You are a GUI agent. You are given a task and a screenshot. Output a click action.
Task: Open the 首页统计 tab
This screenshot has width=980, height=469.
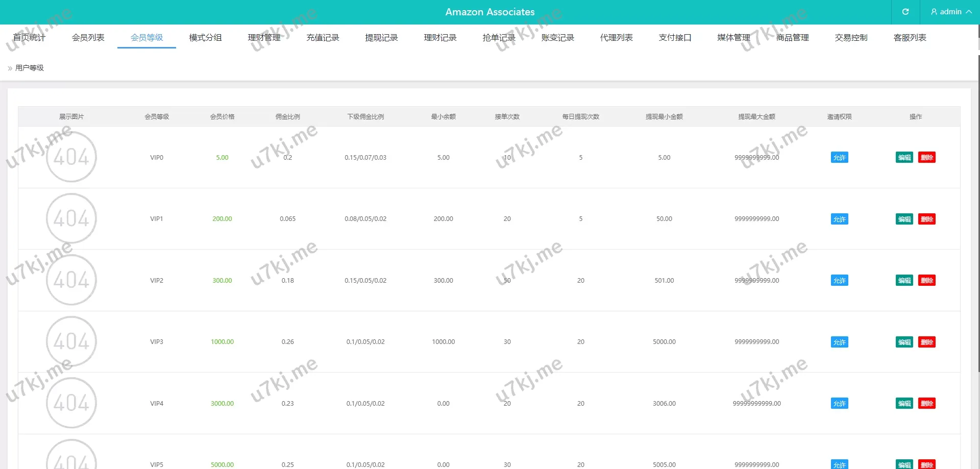click(x=29, y=38)
